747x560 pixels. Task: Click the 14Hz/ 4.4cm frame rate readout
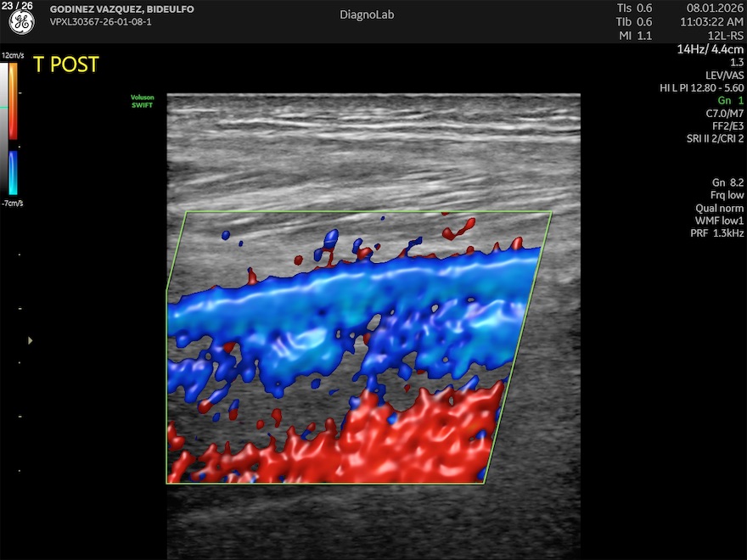[x=710, y=49]
